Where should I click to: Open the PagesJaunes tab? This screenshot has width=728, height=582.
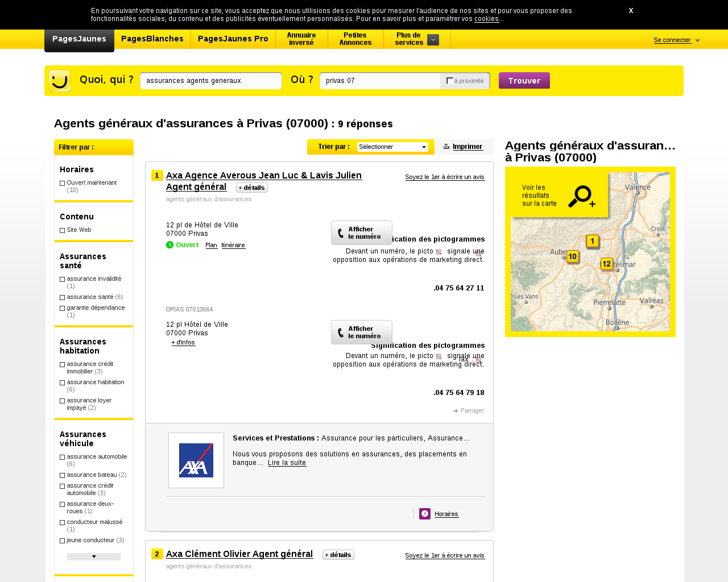pyautogui.click(x=79, y=40)
